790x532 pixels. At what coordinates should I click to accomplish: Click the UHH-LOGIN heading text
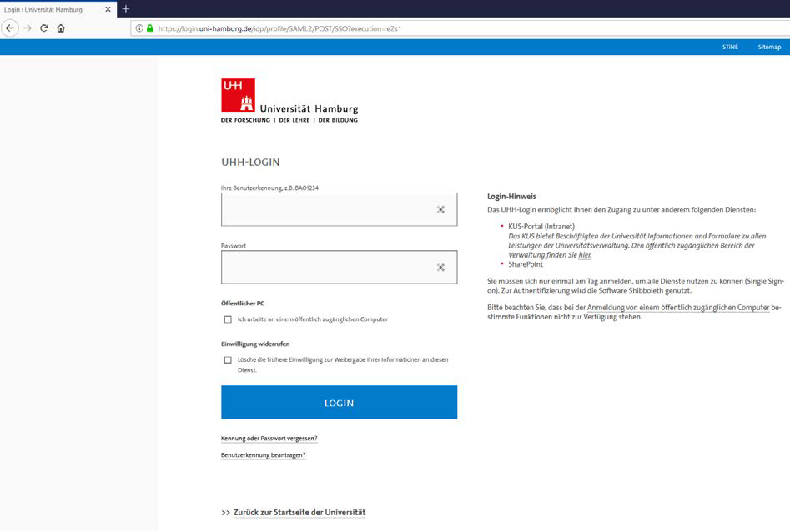coord(250,163)
